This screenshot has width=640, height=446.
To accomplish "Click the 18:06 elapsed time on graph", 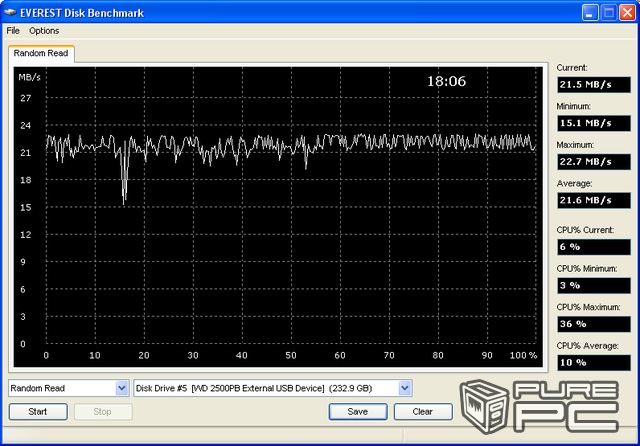I will 446,81.
